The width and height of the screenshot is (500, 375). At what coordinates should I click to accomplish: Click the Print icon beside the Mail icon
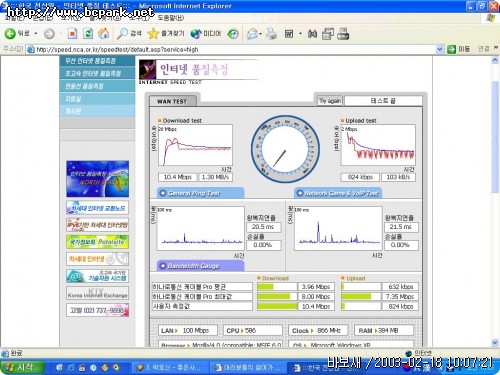pyautogui.click(x=272, y=34)
